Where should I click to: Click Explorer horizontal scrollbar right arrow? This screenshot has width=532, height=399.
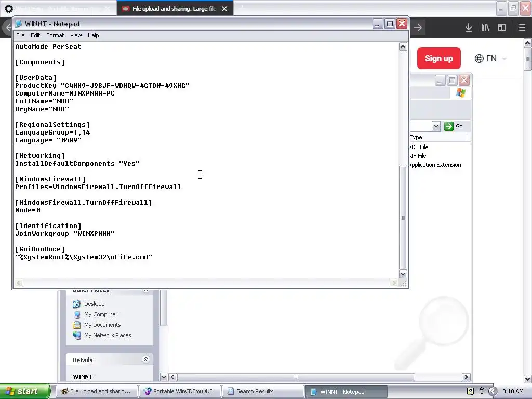466,377
